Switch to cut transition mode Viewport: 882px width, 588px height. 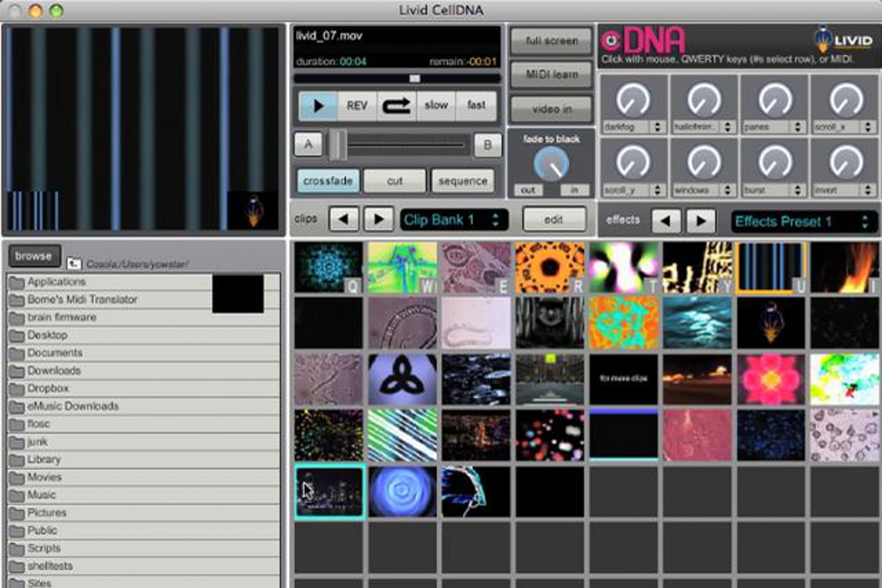coord(395,181)
